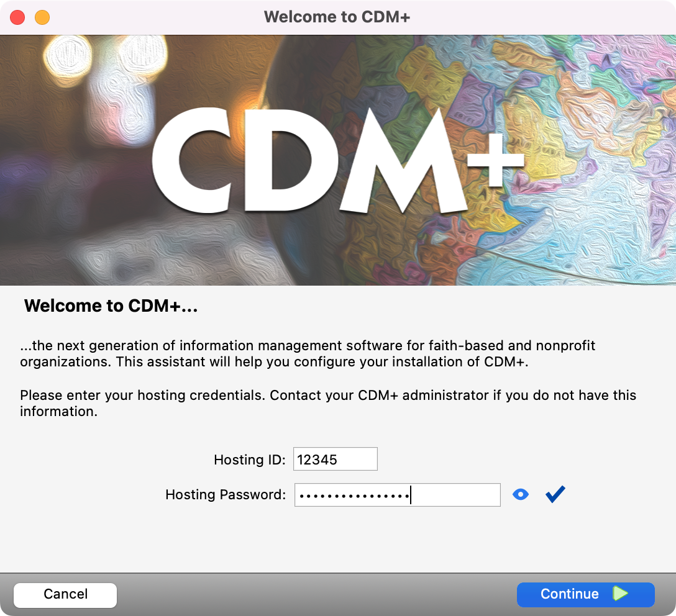Minimize the window with the yellow button

(42, 17)
